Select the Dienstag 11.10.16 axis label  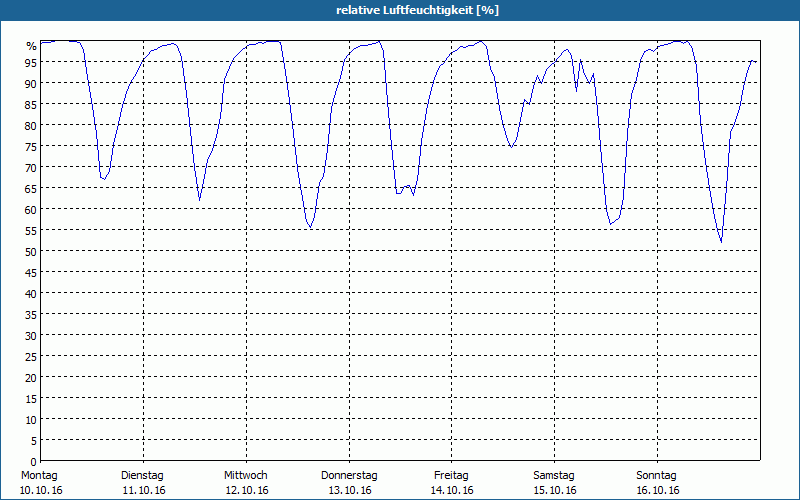[x=143, y=483]
